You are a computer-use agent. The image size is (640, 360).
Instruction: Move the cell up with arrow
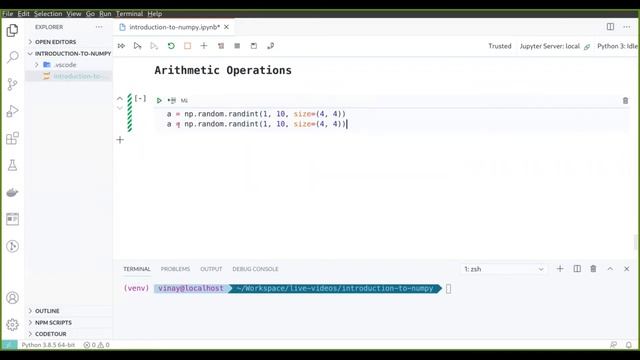click(120, 98)
